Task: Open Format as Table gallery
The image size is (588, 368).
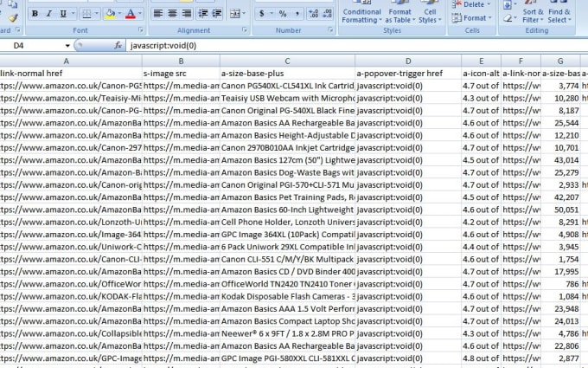Action: pos(399,12)
